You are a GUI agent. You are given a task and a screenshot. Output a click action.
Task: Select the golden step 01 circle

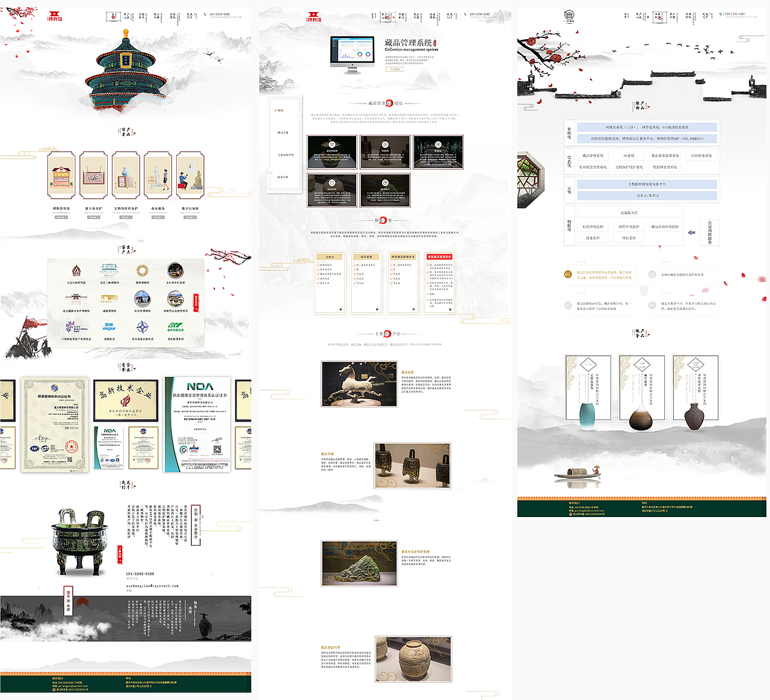tap(568, 274)
